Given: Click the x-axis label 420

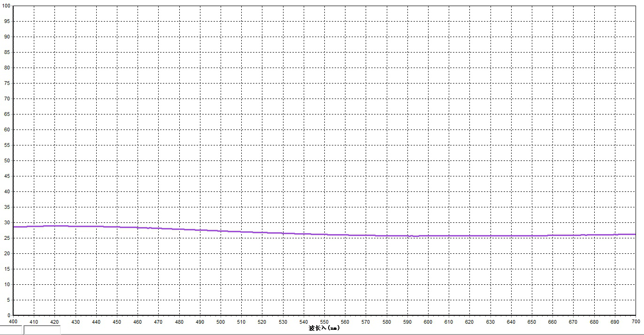Looking at the screenshot, I should coord(54,322).
